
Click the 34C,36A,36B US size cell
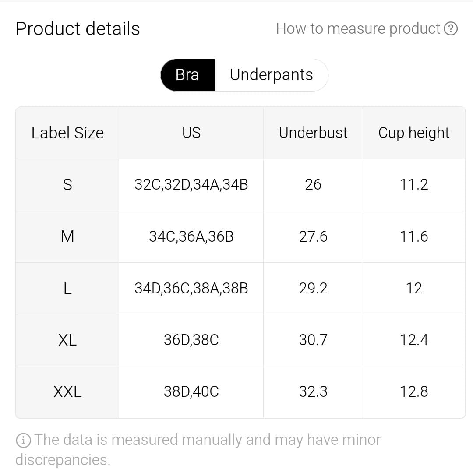click(191, 236)
